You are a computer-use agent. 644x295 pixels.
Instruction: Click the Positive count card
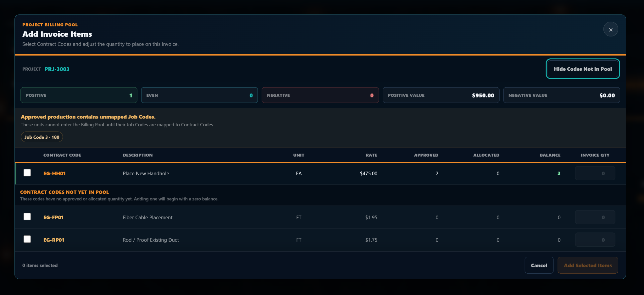79,95
